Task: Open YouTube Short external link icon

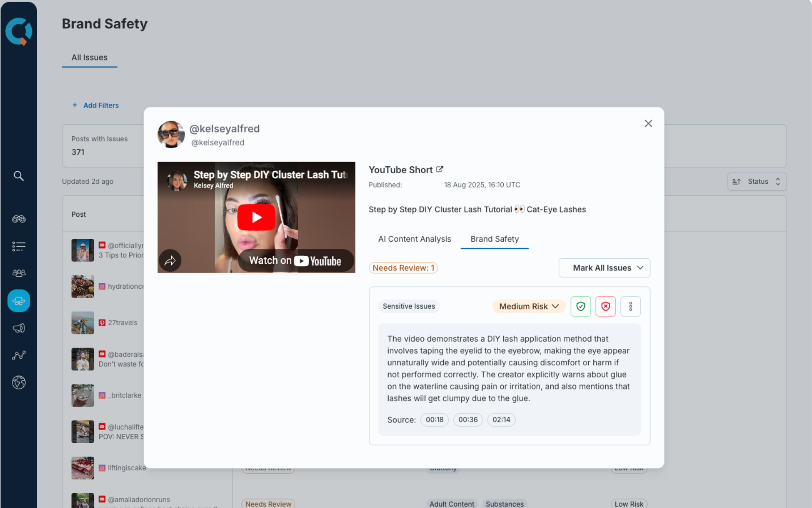Action: click(x=440, y=169)
